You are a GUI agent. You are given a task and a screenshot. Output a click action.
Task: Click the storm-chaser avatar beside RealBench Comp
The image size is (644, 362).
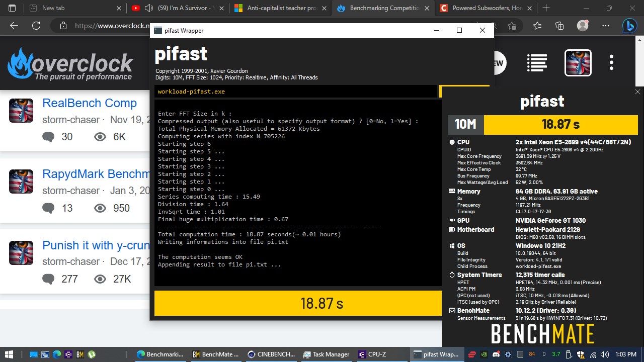(21, 111)
